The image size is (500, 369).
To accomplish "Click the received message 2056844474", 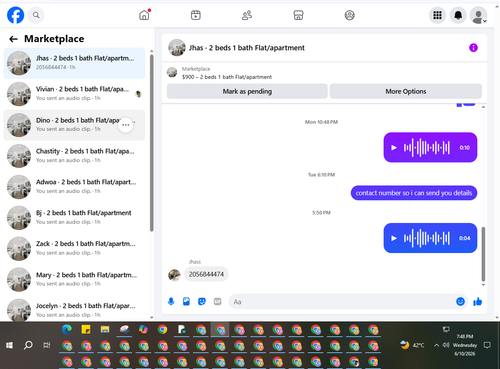I will coord(206,274).
